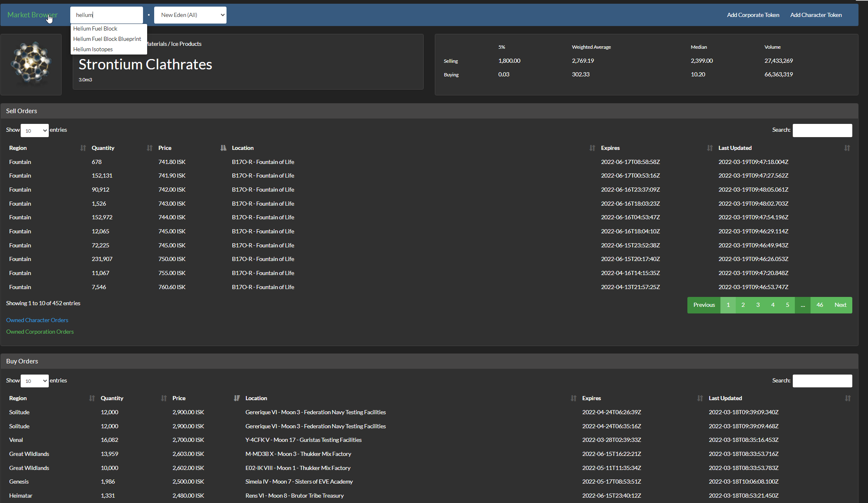Click Simela IV Sisters of EVE Academy location

click(299, 482)
